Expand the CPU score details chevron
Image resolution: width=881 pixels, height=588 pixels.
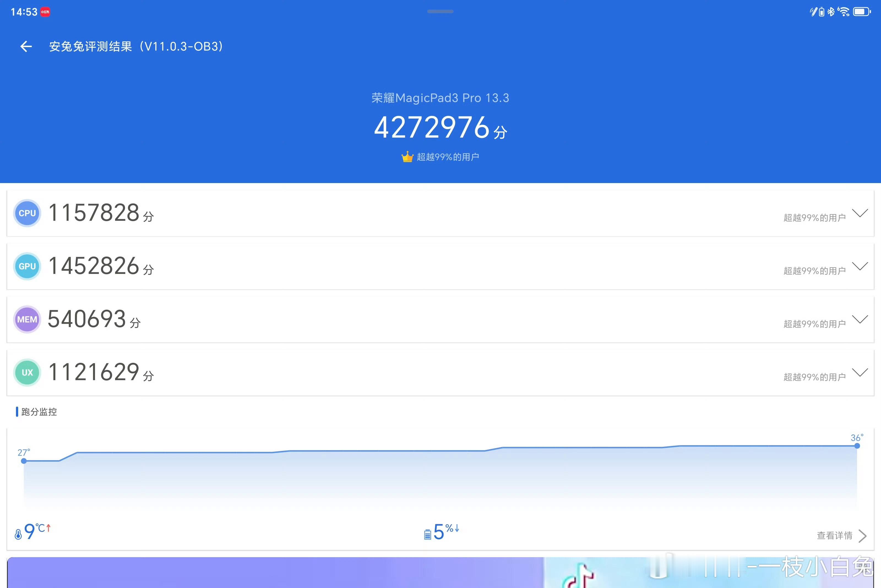[860, 213]
